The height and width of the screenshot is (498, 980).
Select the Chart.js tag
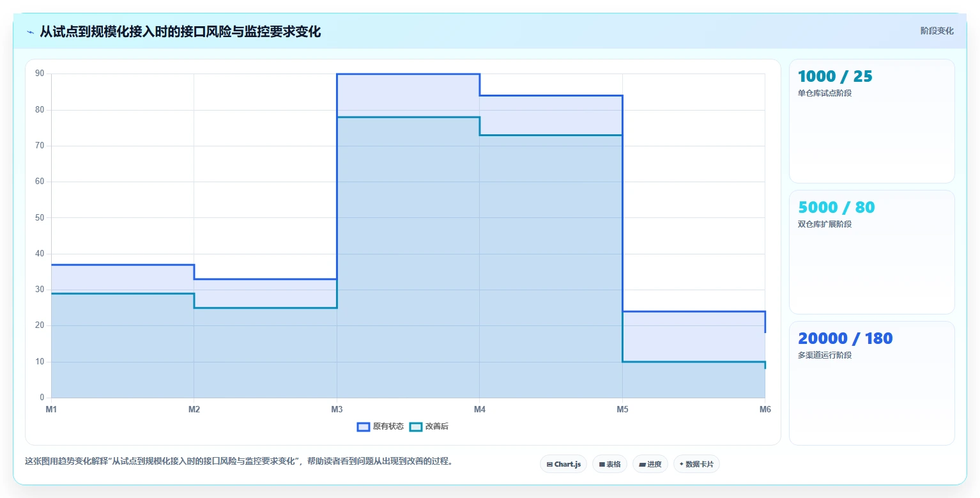click(563, 464)
